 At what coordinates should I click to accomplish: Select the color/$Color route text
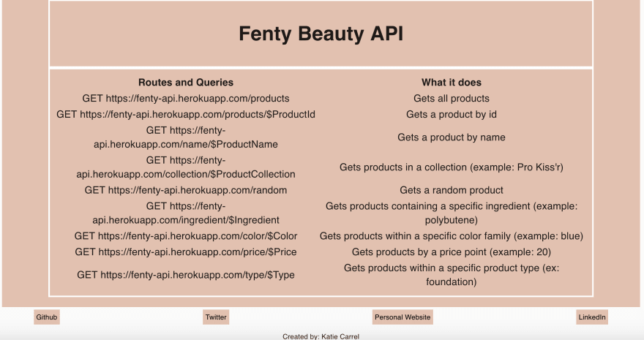point(186,236)
